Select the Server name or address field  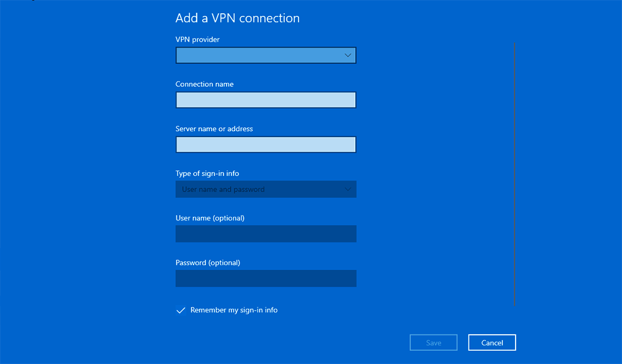266,144
